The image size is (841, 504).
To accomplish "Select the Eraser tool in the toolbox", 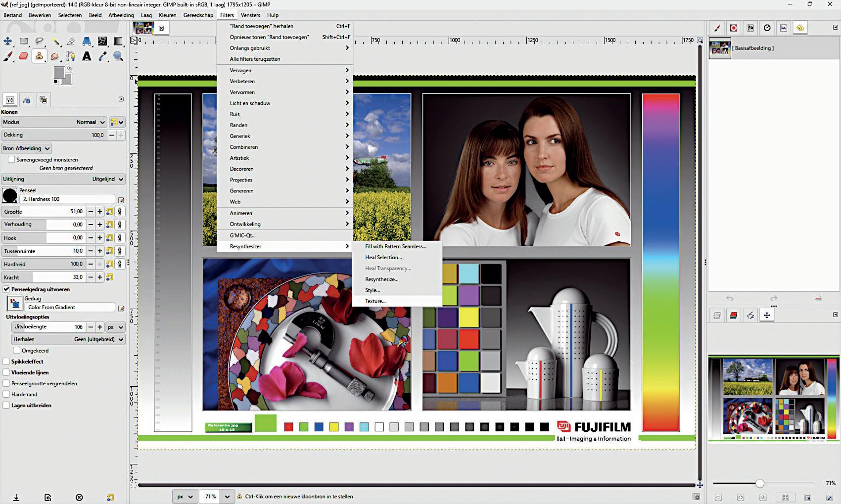I will [23, 56].
